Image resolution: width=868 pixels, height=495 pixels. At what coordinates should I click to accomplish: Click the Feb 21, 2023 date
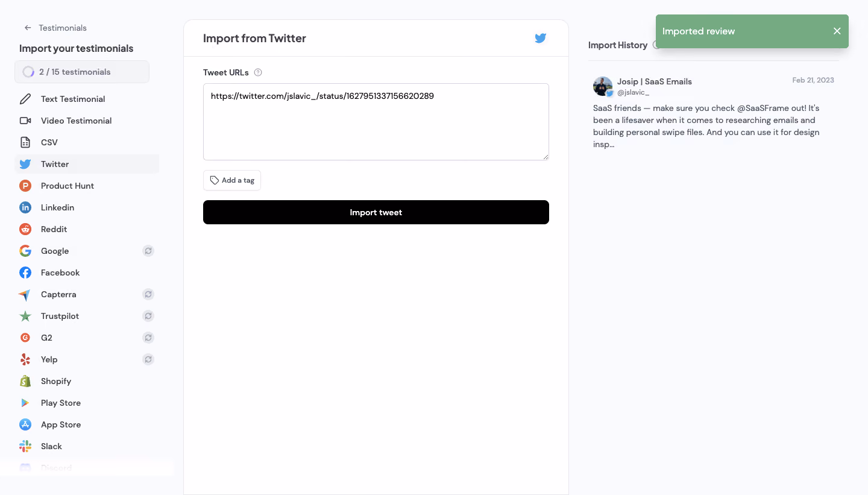(x=813, y=80)
